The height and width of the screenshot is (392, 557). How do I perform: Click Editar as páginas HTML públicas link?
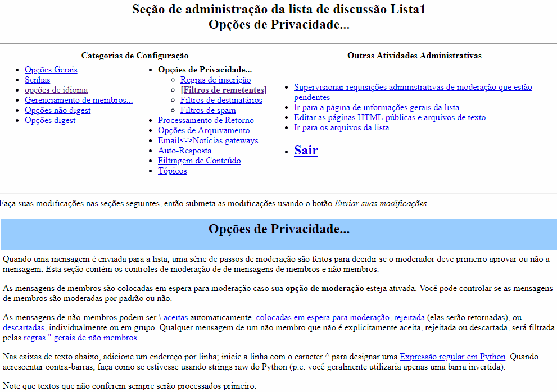click(x=390, y=117)
